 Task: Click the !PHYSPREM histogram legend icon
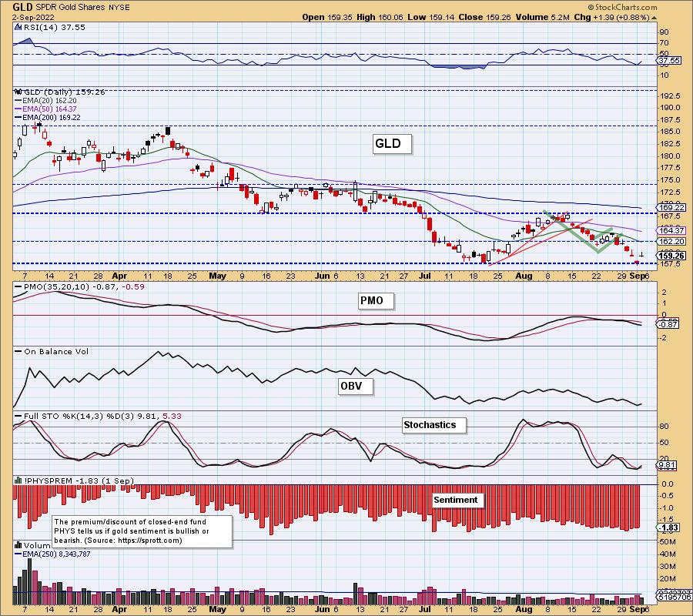tap(18, 480)
